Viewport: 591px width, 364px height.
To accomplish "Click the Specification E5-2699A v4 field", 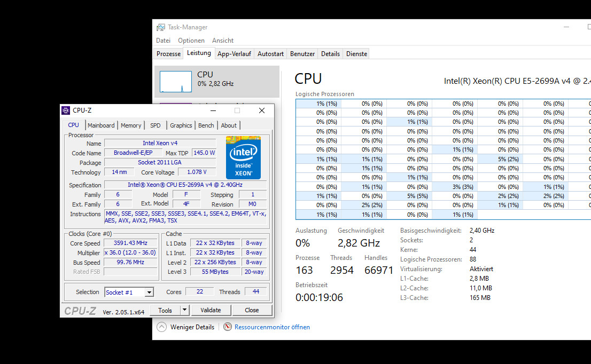I will tap(185, 185).
